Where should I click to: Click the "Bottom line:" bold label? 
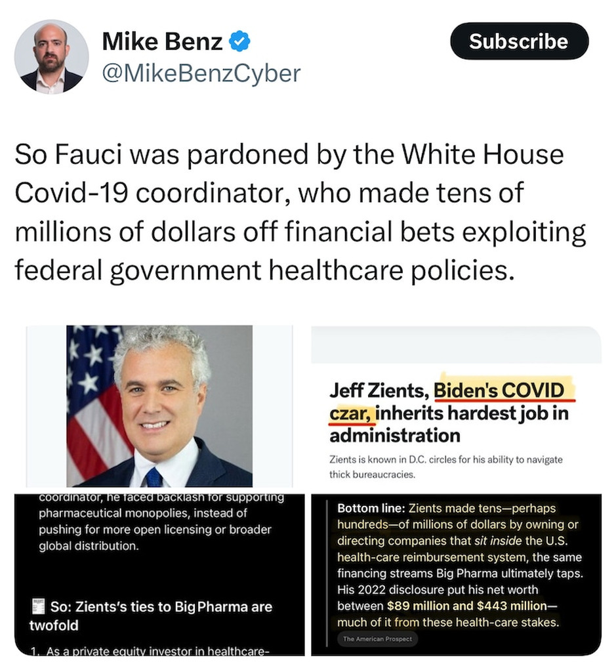pos(371,509)
